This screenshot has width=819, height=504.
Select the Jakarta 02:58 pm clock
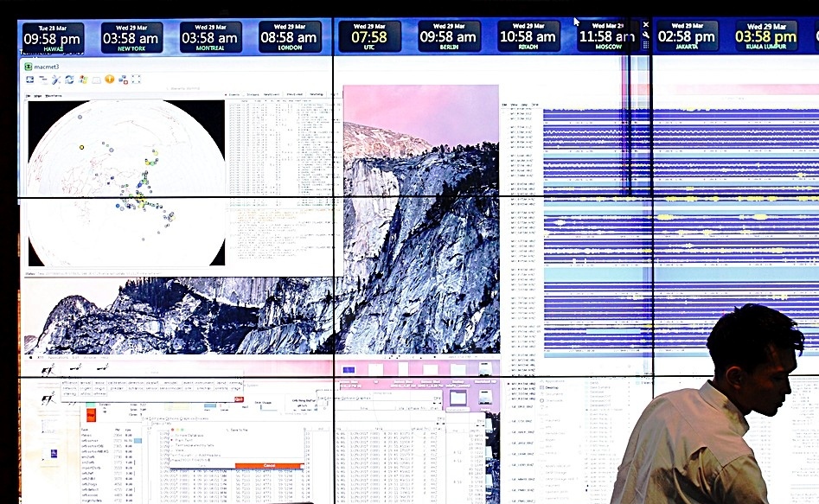(687, 35)
